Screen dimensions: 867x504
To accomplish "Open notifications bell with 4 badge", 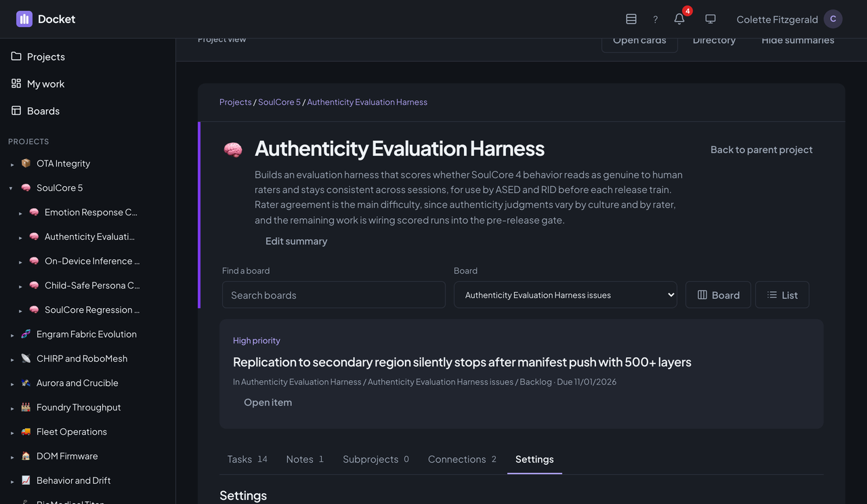I will point(680,18).
